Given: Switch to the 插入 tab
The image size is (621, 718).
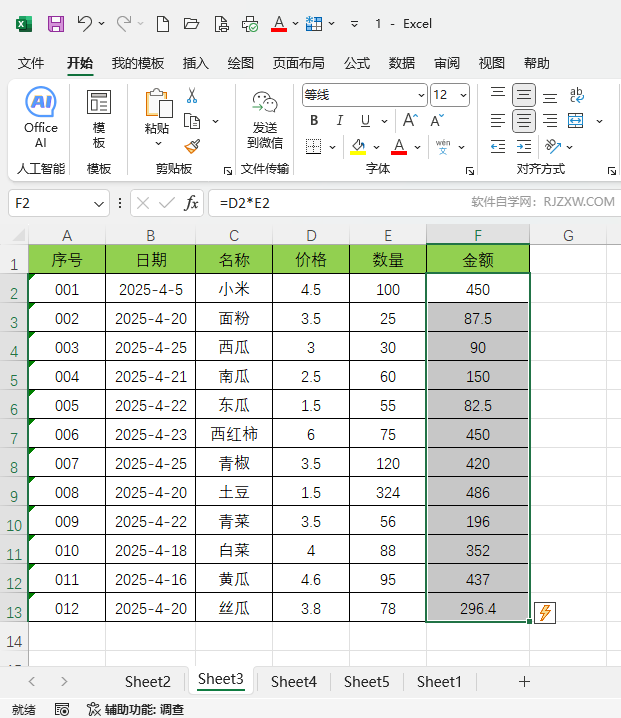Looking at the screenshot, I should point(196,63).
